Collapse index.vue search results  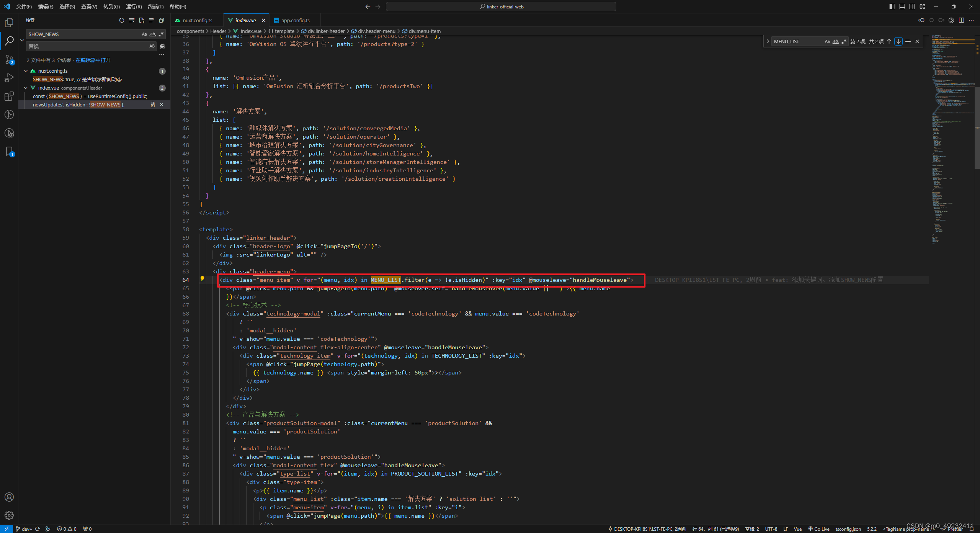(x=26, y=88)
